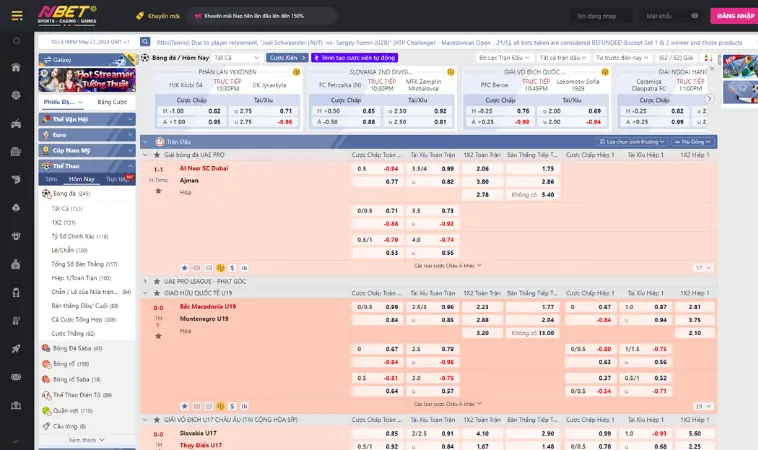
Task: Switch to the Bảng Cược tab
Action: [x=111, y=102]
